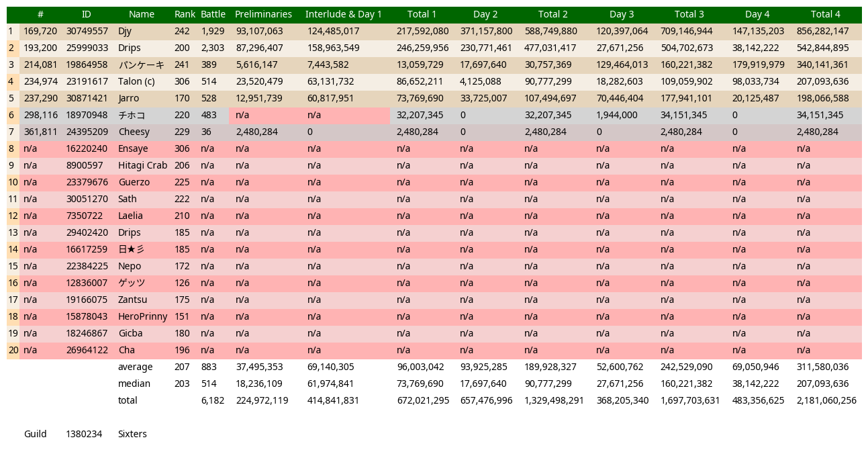Select placement cell 169,720

point(40,31)
